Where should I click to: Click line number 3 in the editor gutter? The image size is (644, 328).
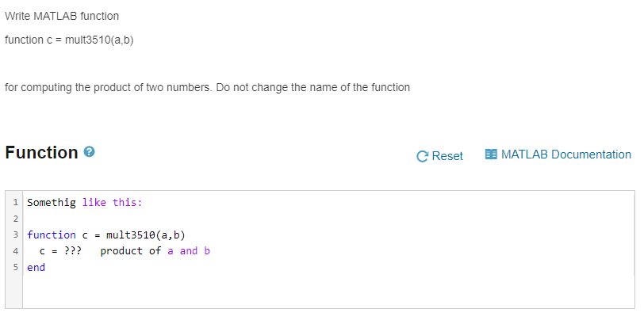tap(15, 235)
